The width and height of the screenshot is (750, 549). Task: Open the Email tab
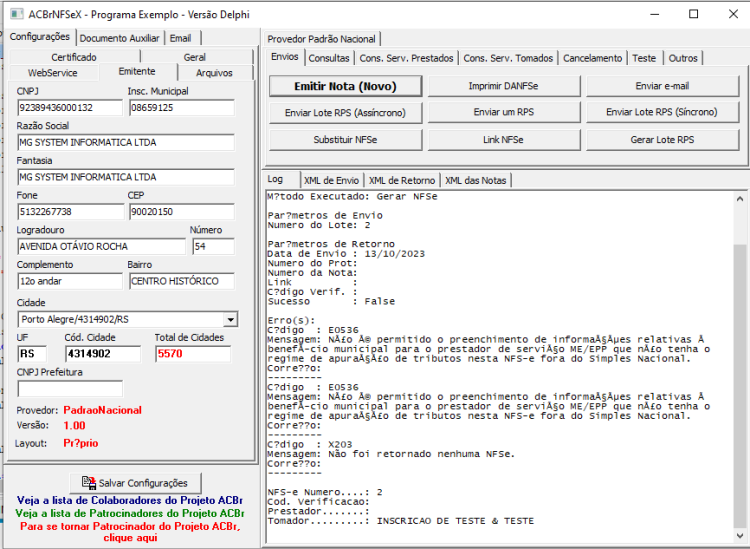[x=180, y=38]
